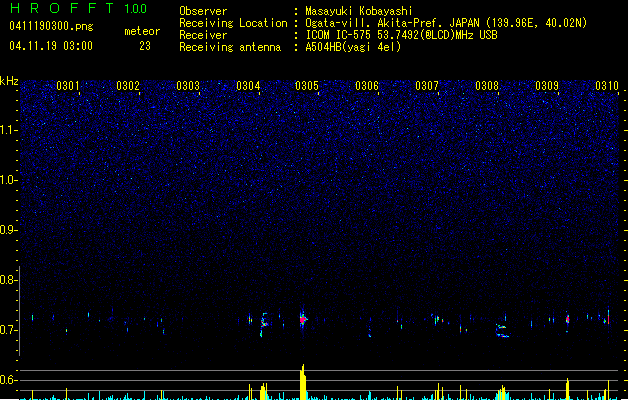
Task: Click the 0308 time marker
Action: pyautogui.click(x=487, y=86)
